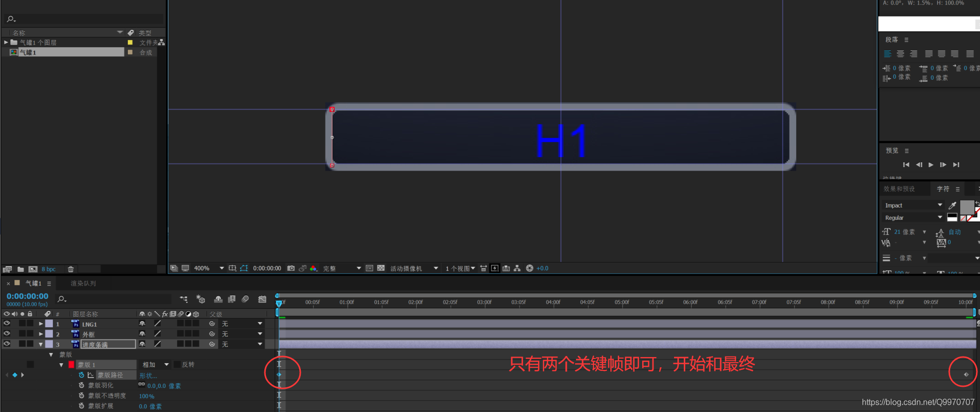Toggle the transparency grid checkerboard icon
The image size is (980, 412).
381,268
